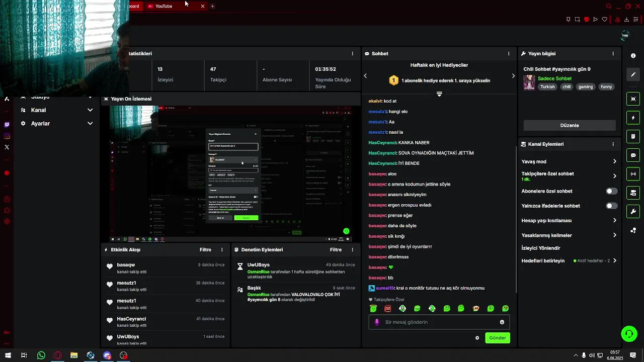The width and height of the screenshot is (644, 362).
Task: Open the Instagram icon in Opera sidebar
Action: (7, 136)
